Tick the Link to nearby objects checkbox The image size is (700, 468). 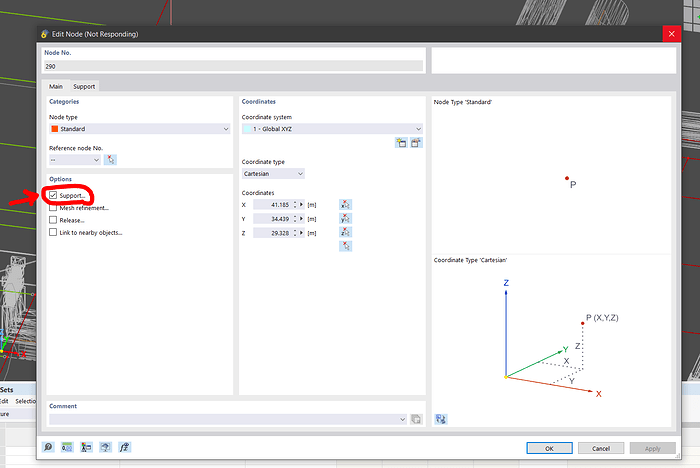tap(53, 232)
